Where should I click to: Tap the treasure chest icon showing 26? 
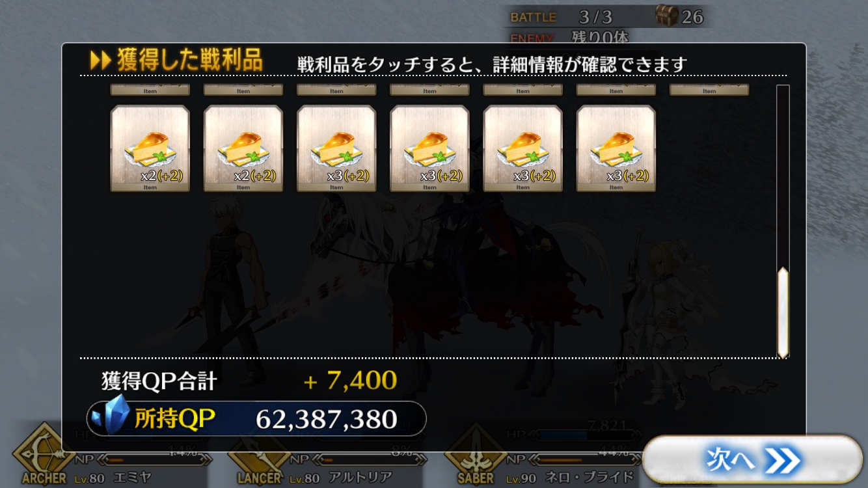point(666,16)
